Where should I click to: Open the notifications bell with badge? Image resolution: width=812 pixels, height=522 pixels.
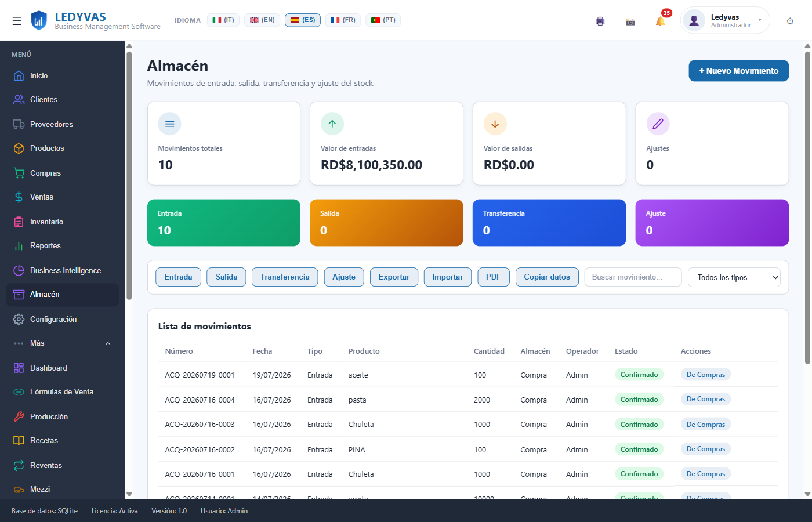(x=661, y=21)
